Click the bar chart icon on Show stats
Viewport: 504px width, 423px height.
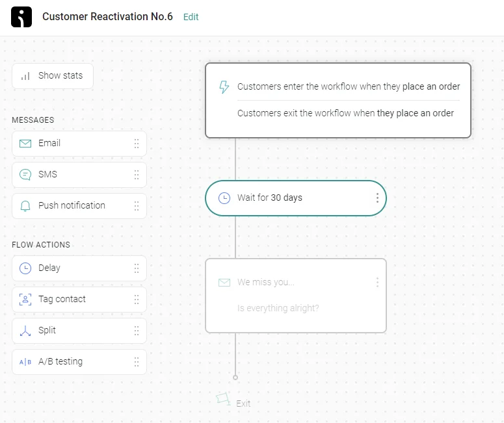pos(25,76)
